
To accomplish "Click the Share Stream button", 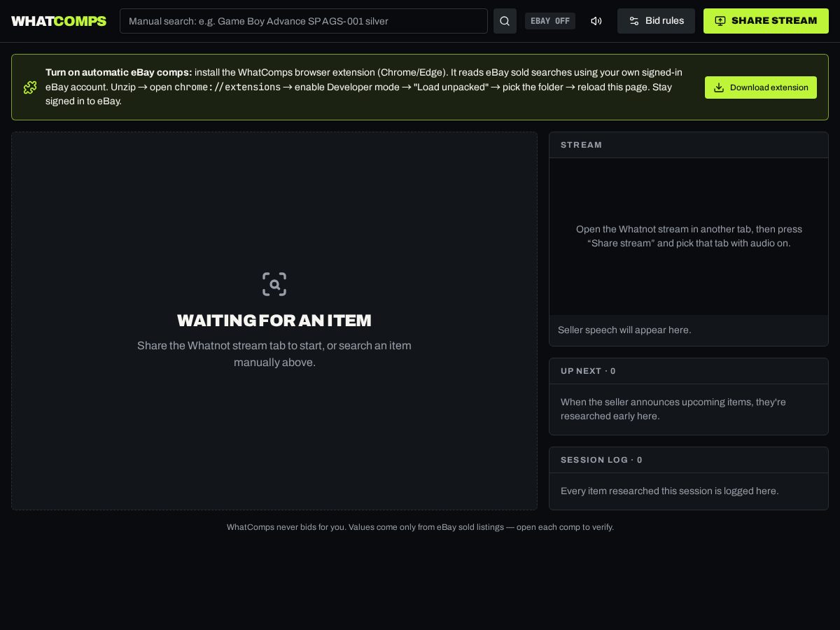I will 766,21.
